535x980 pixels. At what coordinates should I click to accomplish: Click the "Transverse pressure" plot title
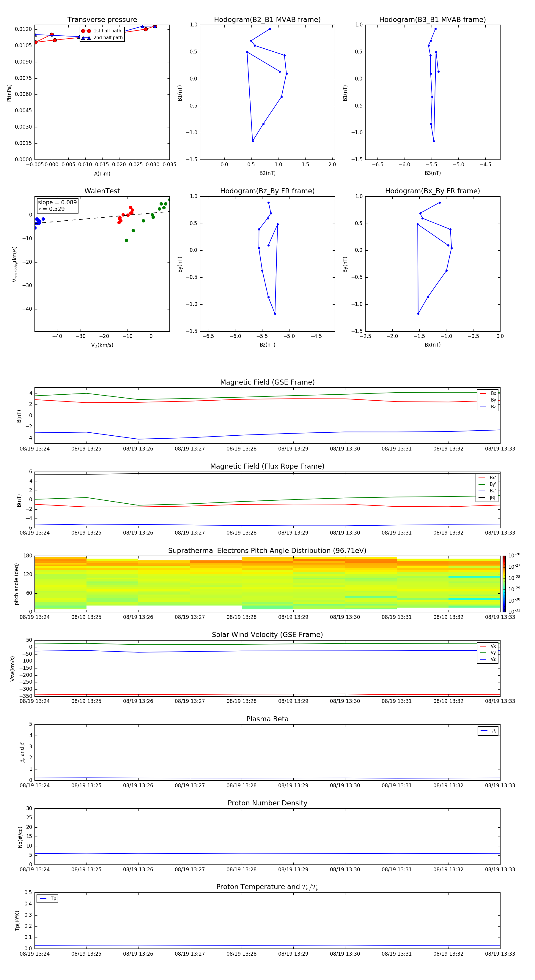[x=102, y=20]
